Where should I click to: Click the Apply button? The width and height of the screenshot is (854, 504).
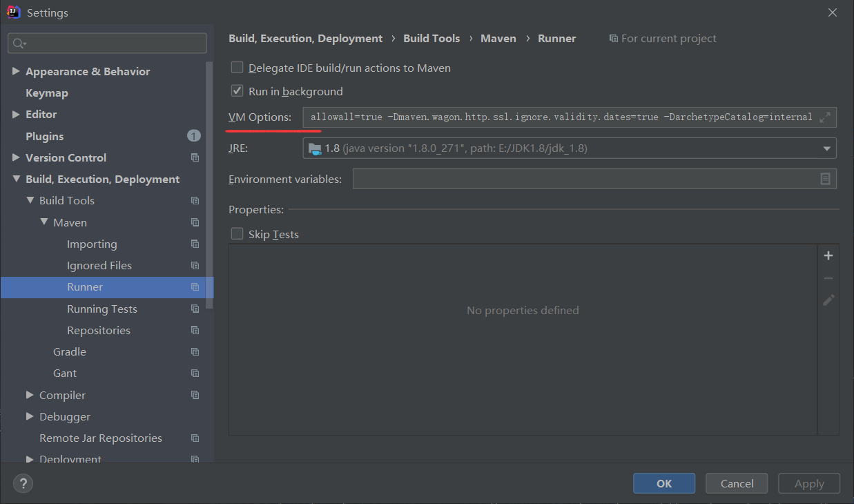809,483
